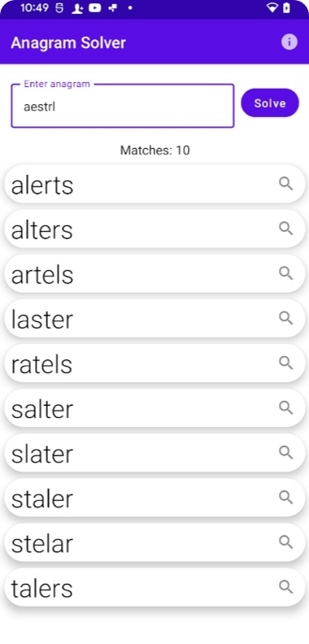Select the alerts result card
The image size is (309, 644).
click(x=154, y=184)
